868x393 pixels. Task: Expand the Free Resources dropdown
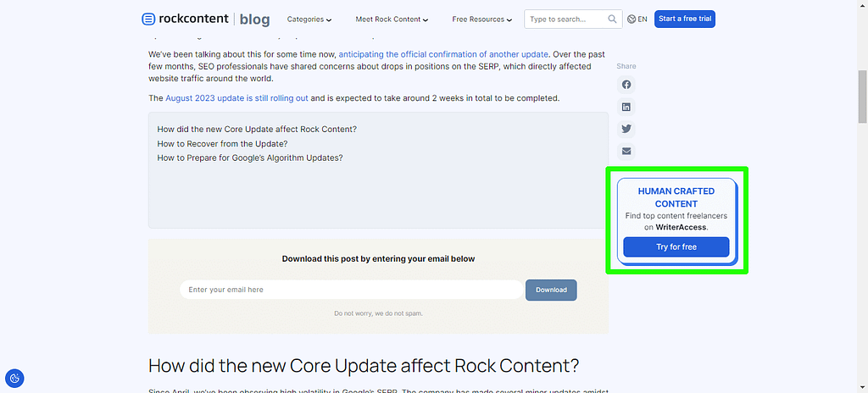481,19
